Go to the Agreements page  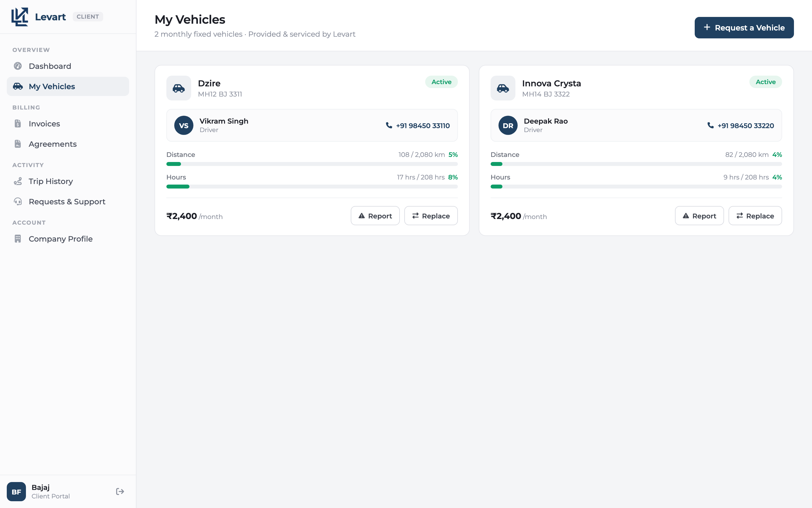(x=68, y=144)
